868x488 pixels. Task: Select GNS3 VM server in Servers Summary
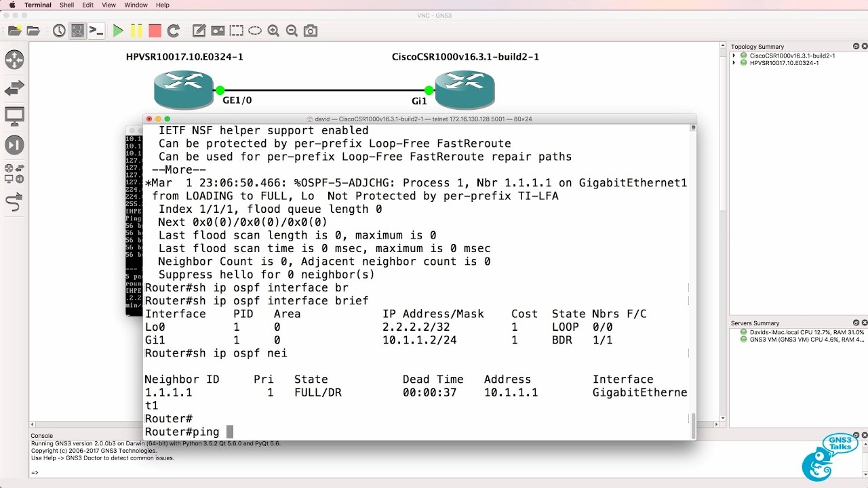(802, 340)
